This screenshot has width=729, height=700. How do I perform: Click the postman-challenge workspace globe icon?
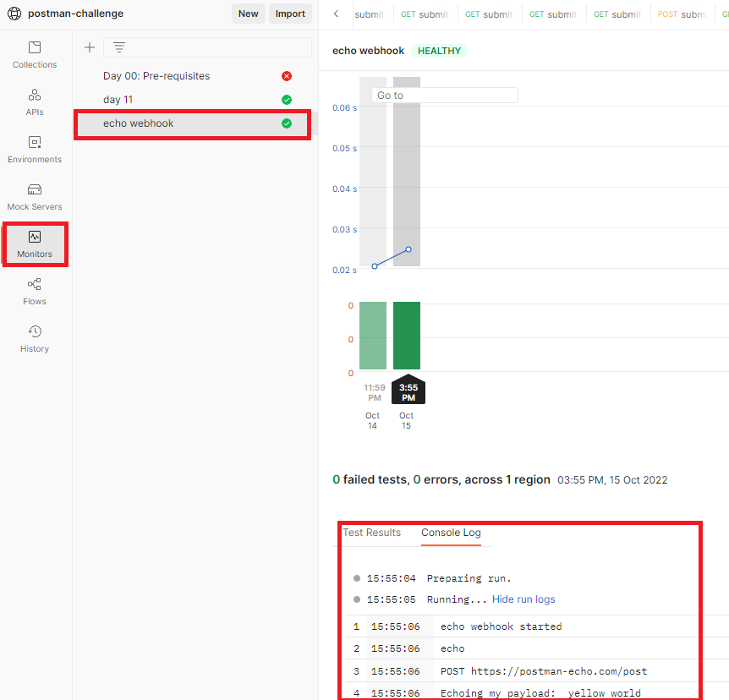14,14
